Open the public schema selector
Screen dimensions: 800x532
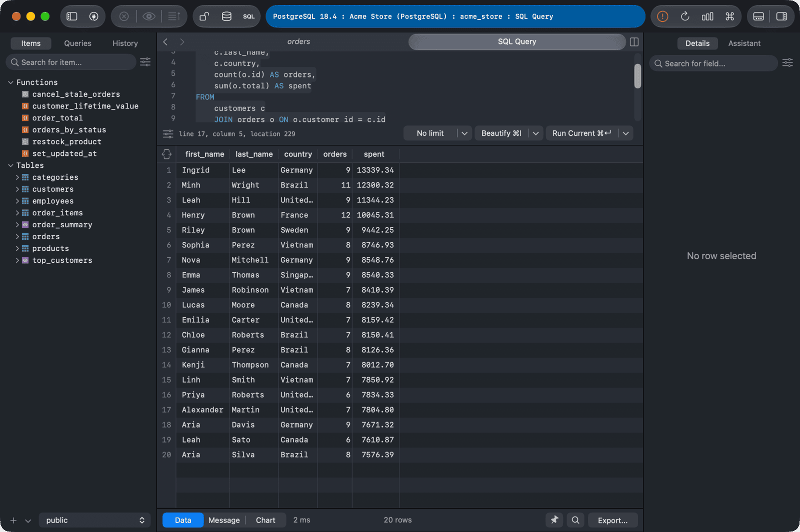[x=94, y=520]
